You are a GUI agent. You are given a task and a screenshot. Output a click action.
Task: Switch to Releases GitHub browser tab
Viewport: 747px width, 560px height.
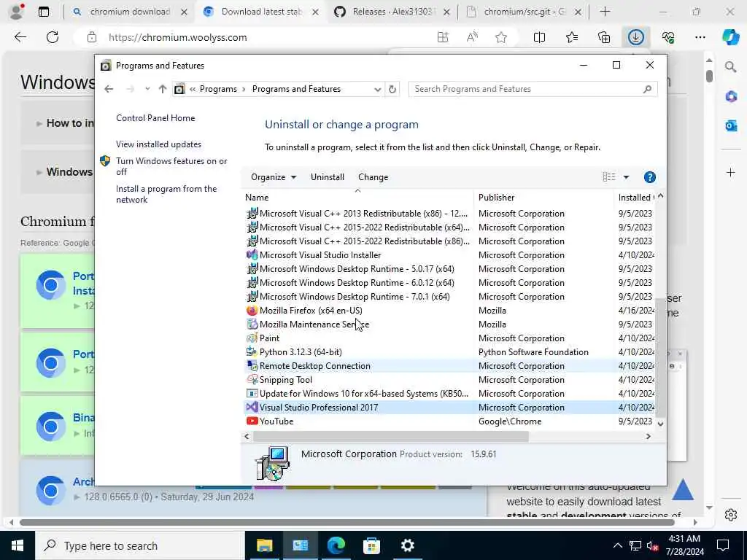tap(392, 12)
